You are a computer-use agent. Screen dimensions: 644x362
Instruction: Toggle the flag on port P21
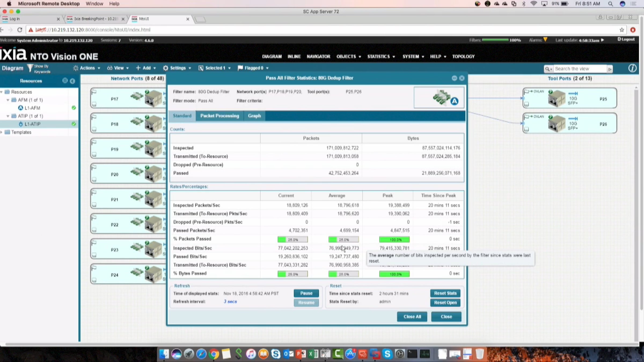click(x=94, y=193)
